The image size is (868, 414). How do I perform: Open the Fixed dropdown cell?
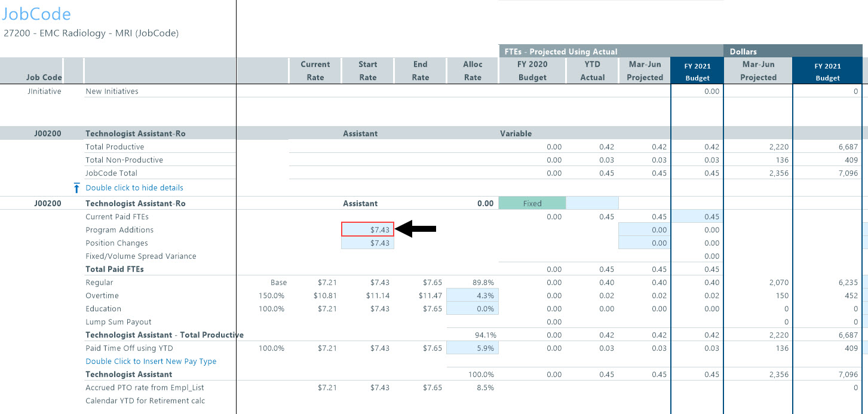click(532, 204)
